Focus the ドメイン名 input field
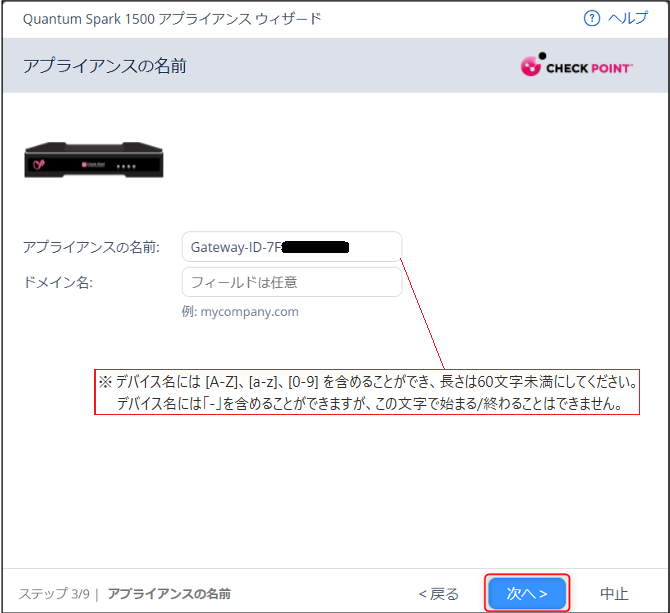Viewport: 670px width, 613px height. click(x=292, y=282)
